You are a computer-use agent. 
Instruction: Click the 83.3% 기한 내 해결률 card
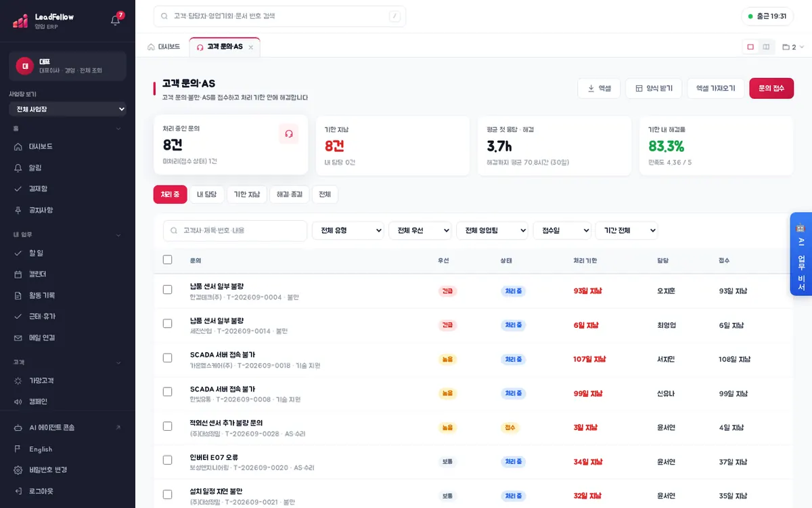tap(716, 145)
